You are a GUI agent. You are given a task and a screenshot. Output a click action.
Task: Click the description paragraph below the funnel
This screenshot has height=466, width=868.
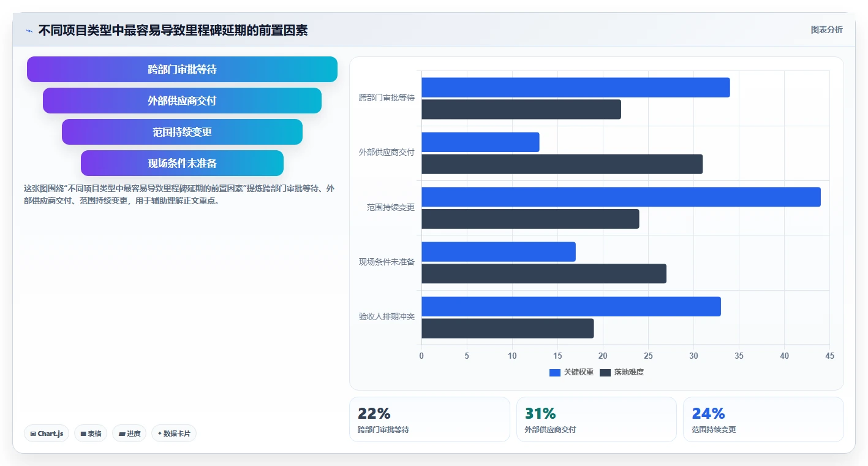point(179,194)
